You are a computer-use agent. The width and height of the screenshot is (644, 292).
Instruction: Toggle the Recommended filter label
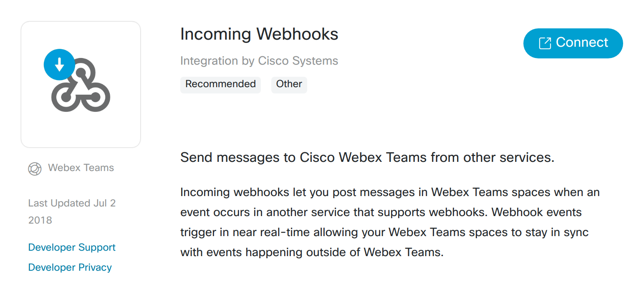coord(220,84)
